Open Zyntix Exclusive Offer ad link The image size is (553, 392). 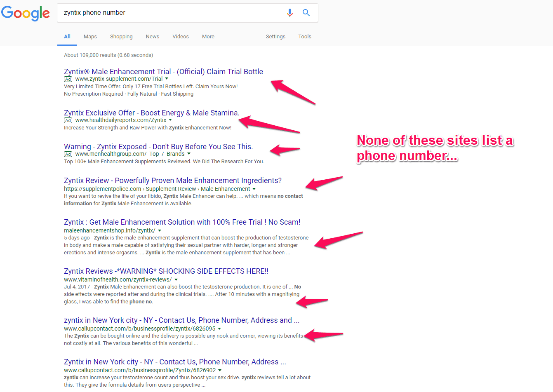[152, 113]
